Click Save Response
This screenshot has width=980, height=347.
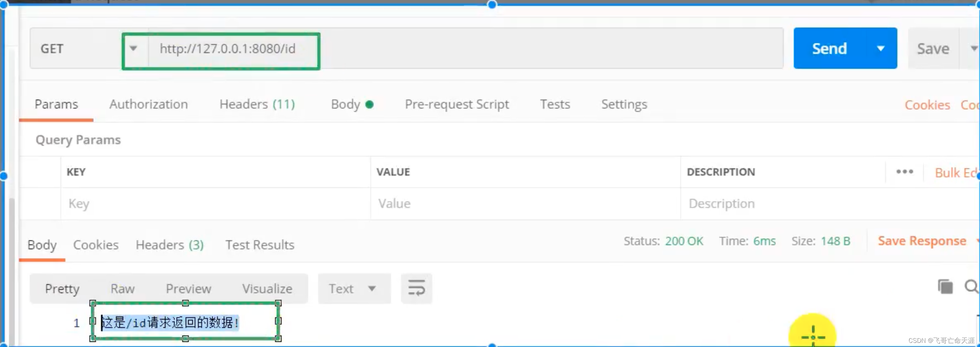click(x=922, y=241)
